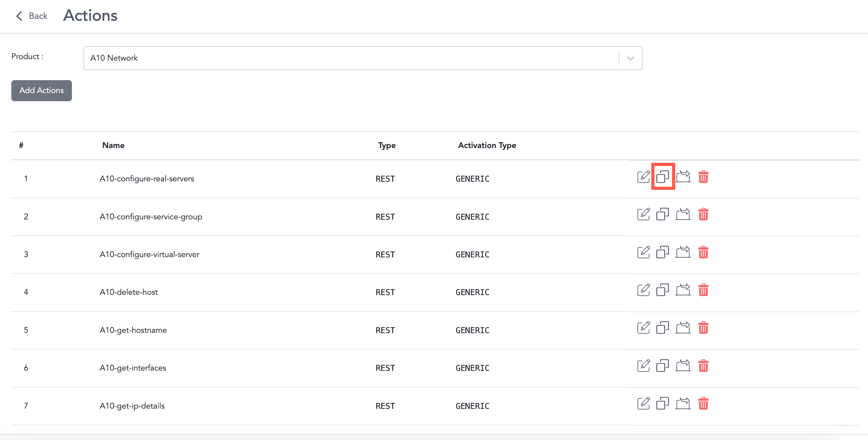Export the A10-configure-service-group action
This screenshot has height=440, width=868.
[x=683, y=214]
